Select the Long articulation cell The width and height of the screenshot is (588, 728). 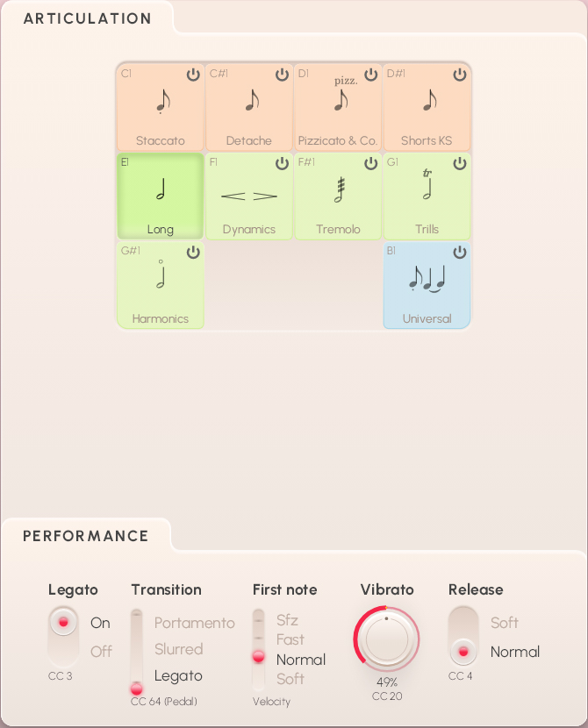click(x=161, y=196)
